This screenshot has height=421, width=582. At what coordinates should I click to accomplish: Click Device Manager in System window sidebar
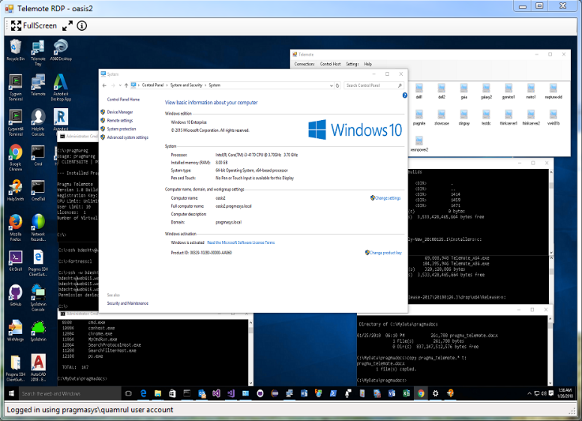tap(120, 112)
